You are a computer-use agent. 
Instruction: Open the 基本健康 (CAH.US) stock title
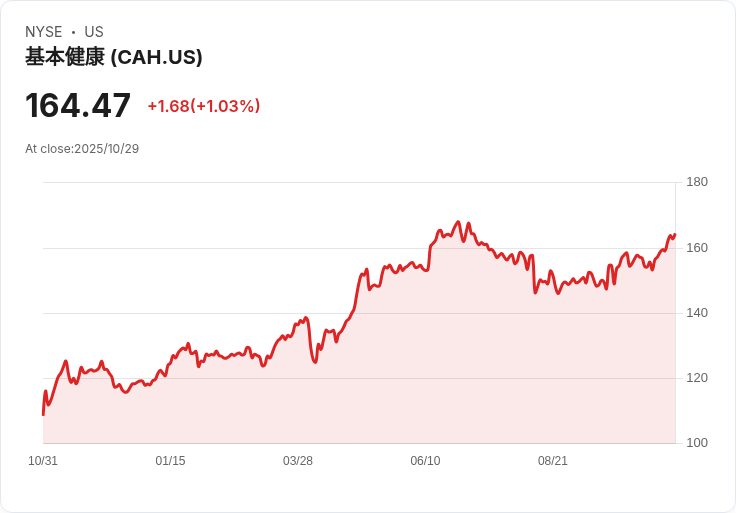tap(114, 57)
